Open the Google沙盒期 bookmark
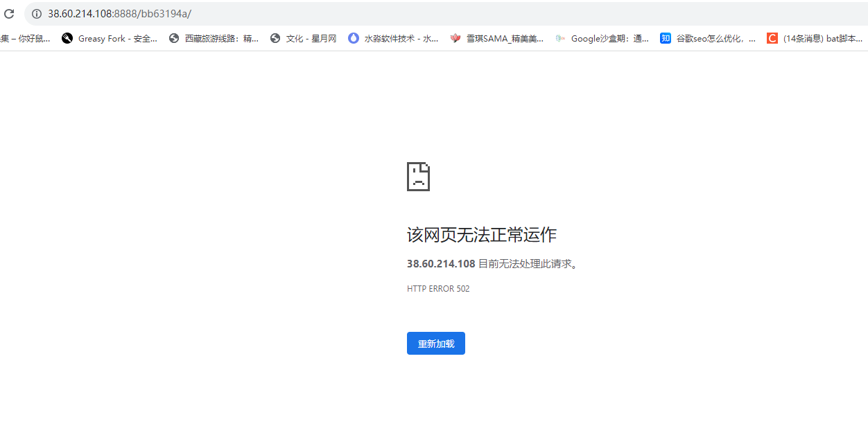The height and width of the screenshot is (433, 868). point(602,39)
